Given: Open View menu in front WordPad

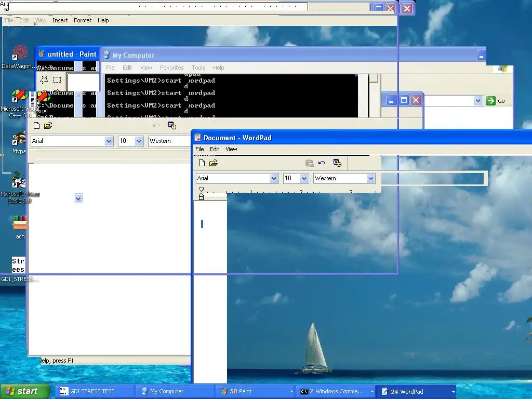Looking at the screenshot, I should (231, 149).
